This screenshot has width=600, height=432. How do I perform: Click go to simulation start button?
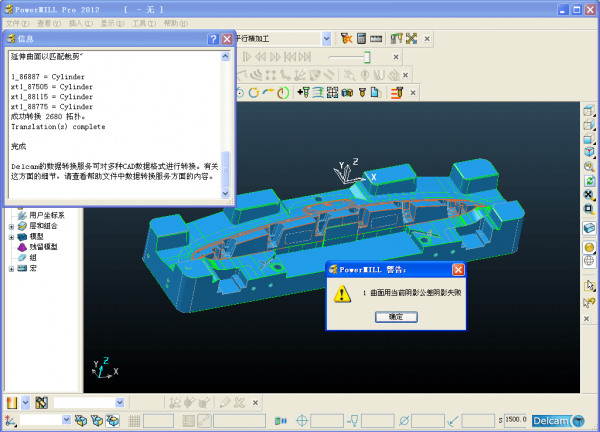[290, 57]
